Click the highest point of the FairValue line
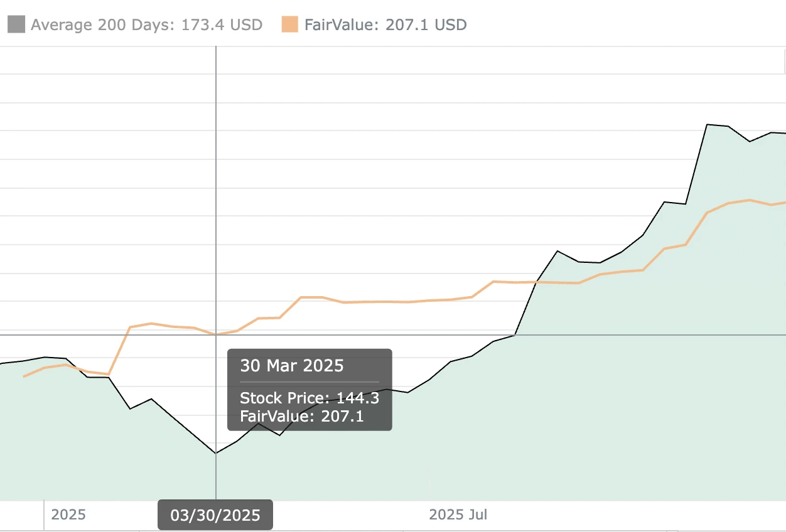The image size is (786, 532). [749, 200]
